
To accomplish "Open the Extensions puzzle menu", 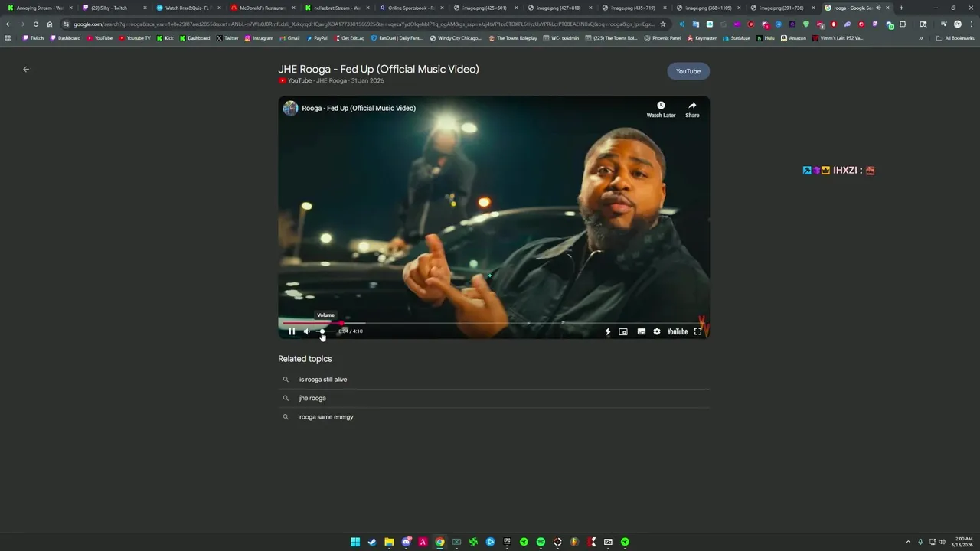I will coord(903,24).
